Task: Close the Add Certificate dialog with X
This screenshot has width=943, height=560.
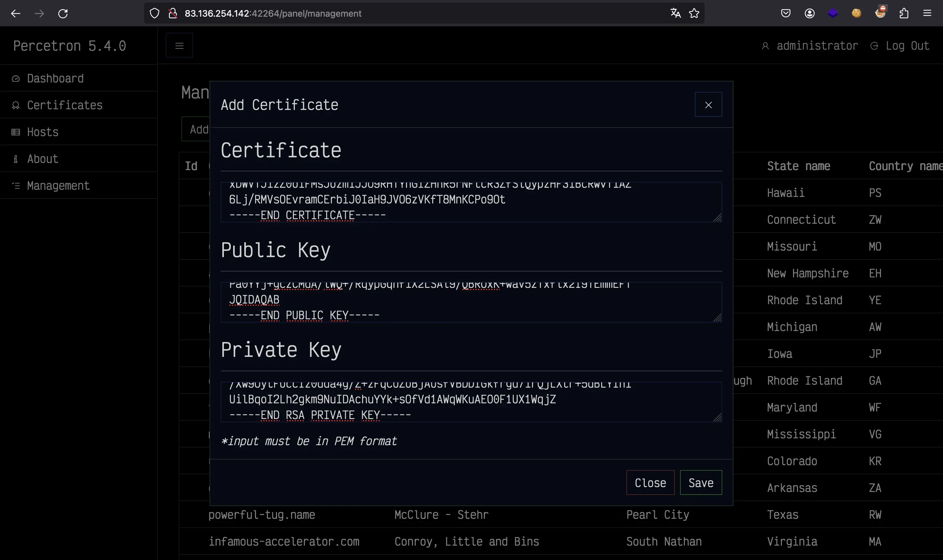Action: [708, 105]
